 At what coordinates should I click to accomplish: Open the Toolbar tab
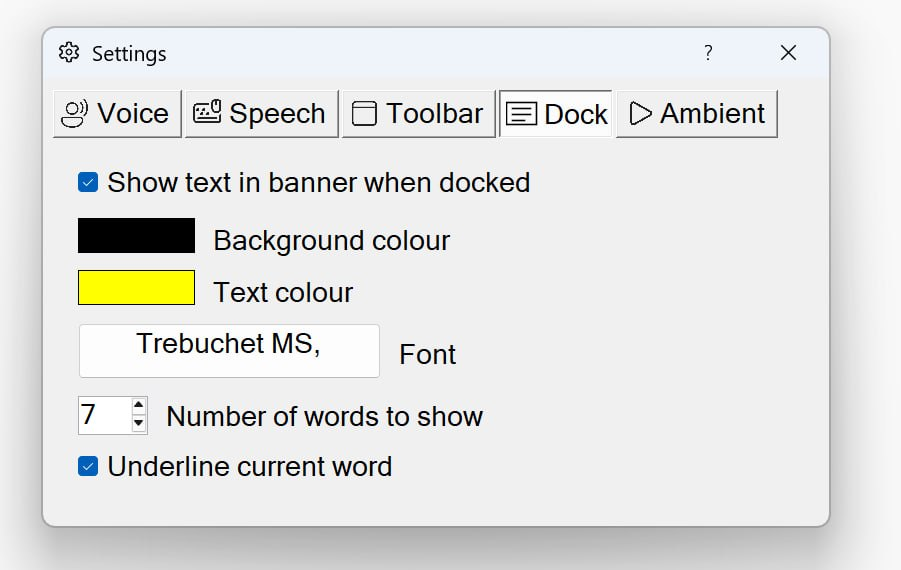pyautogui.click(x=418, y=114)
